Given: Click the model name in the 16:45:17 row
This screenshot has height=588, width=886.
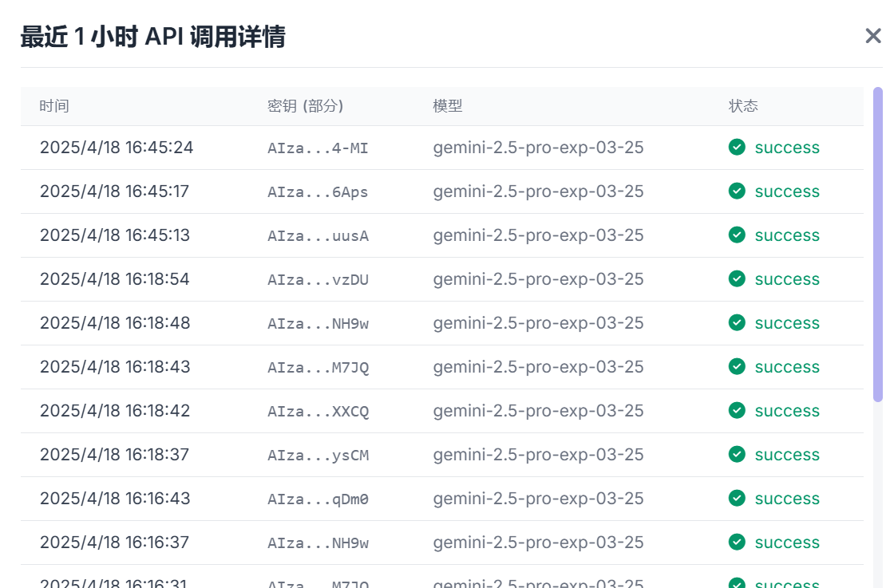Looking at the screenshot, I should 539,191.
